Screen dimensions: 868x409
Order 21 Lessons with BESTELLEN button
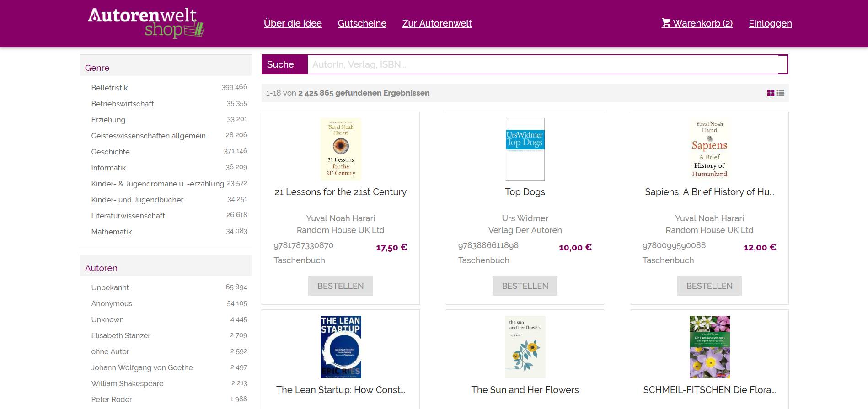[341, 286]
